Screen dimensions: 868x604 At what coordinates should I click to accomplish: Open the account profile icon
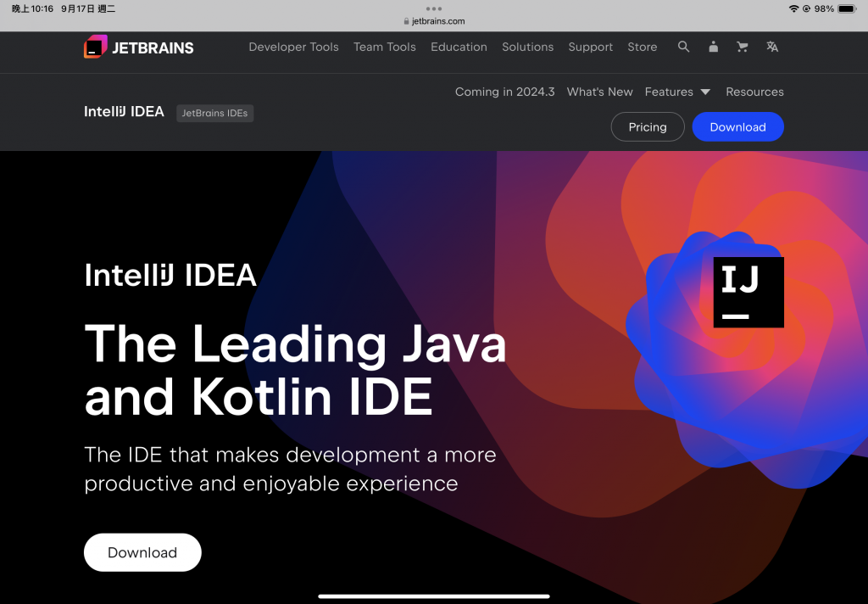pos(714,48)
